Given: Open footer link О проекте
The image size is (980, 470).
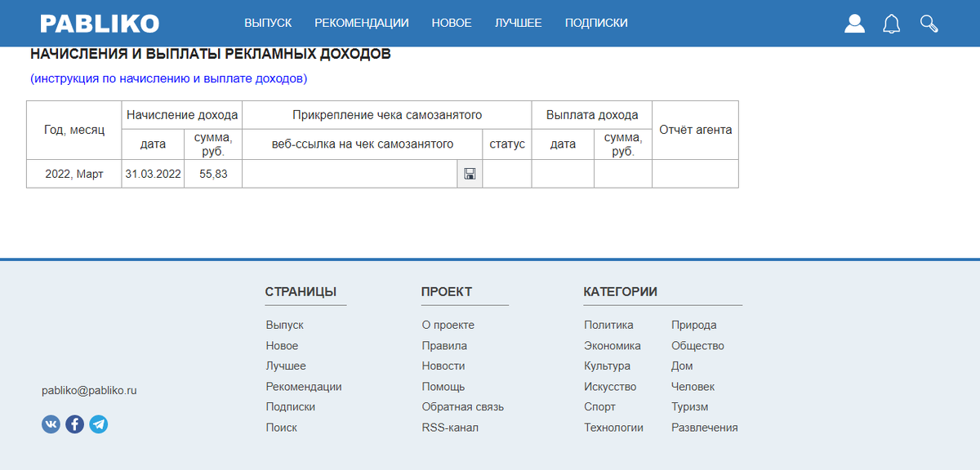Looking at the screenshot, I should click(x=448, y=325).
